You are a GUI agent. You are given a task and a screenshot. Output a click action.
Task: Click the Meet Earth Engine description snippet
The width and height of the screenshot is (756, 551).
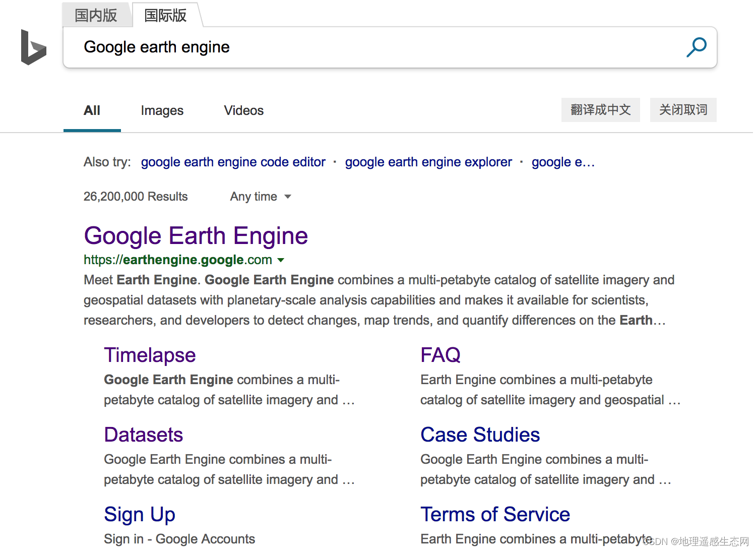coord(379,300)
